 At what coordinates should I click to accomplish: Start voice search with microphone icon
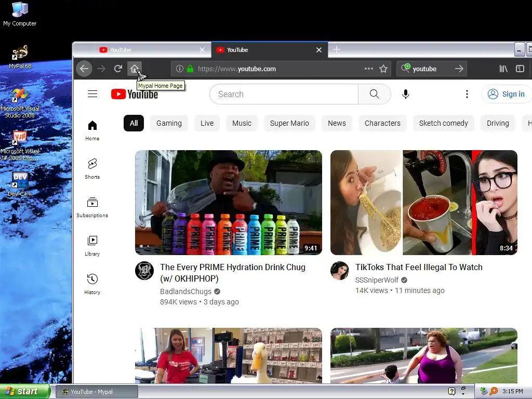405,94
